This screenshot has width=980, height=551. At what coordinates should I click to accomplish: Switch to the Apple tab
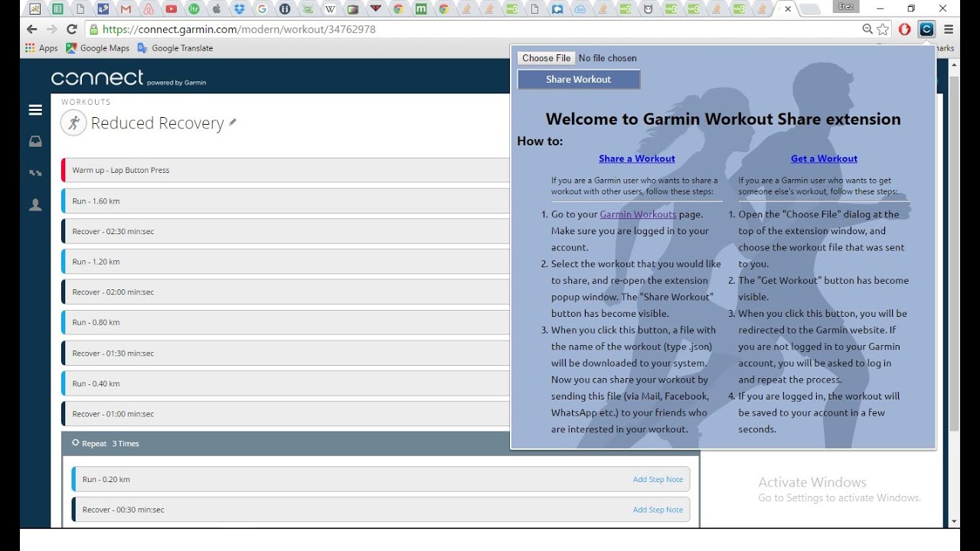click(217, 9)
